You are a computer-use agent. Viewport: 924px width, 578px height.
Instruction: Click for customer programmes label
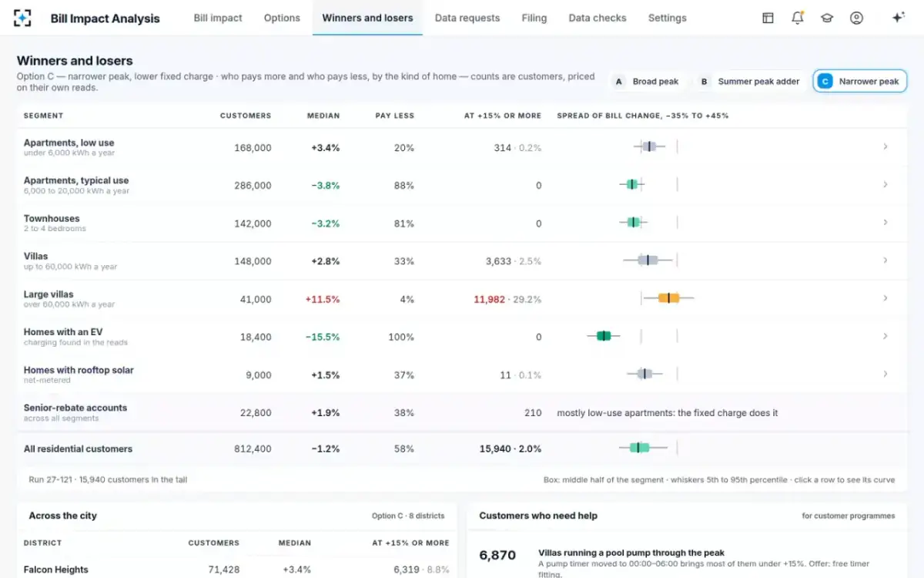[x=849, y=516]
